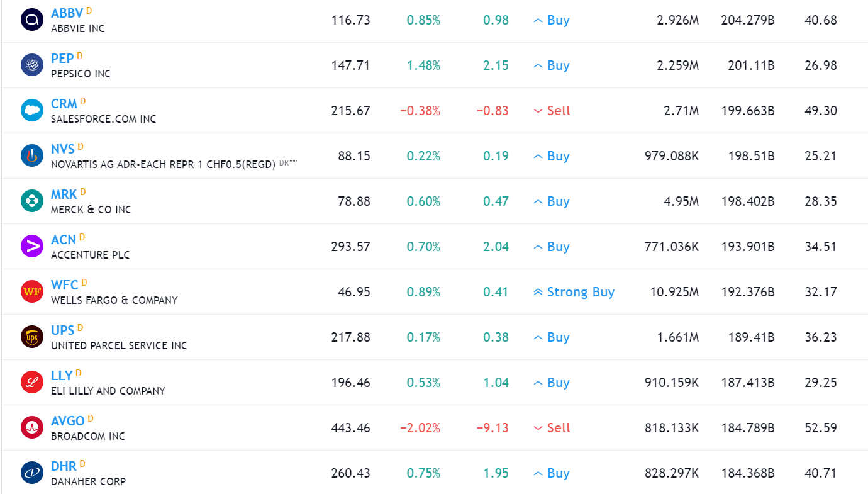Viewport: 868px width, 494px height.
Task: Click the 1.48% change for PEP
Action: point(423,65)
